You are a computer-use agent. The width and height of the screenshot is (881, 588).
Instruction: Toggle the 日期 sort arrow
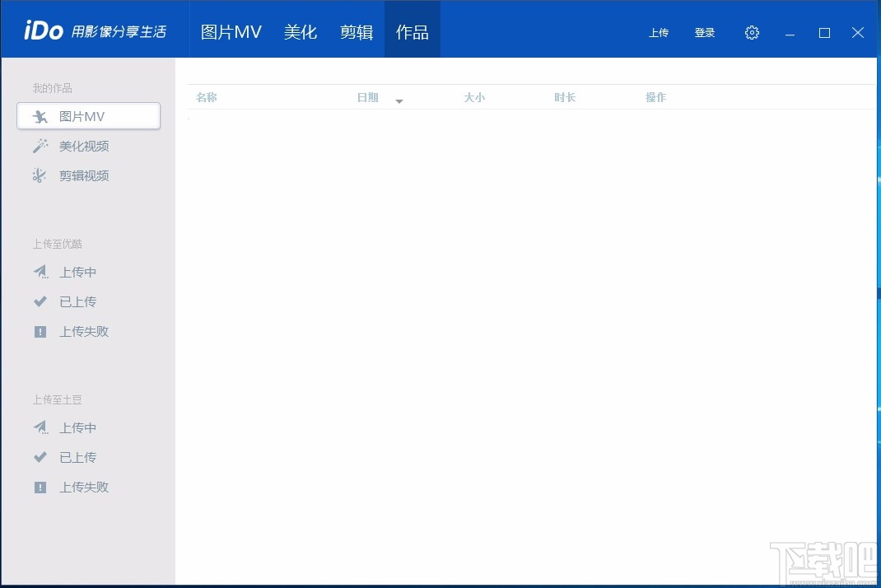click(x=399, y=101)
